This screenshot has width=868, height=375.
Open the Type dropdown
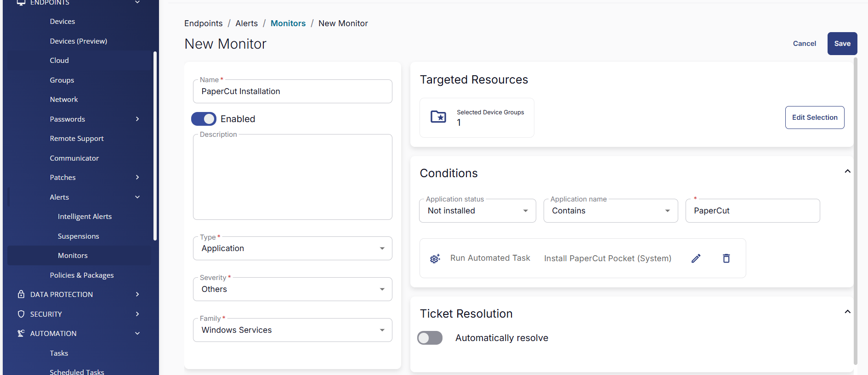pyautogui.click(x=293, y=248)
